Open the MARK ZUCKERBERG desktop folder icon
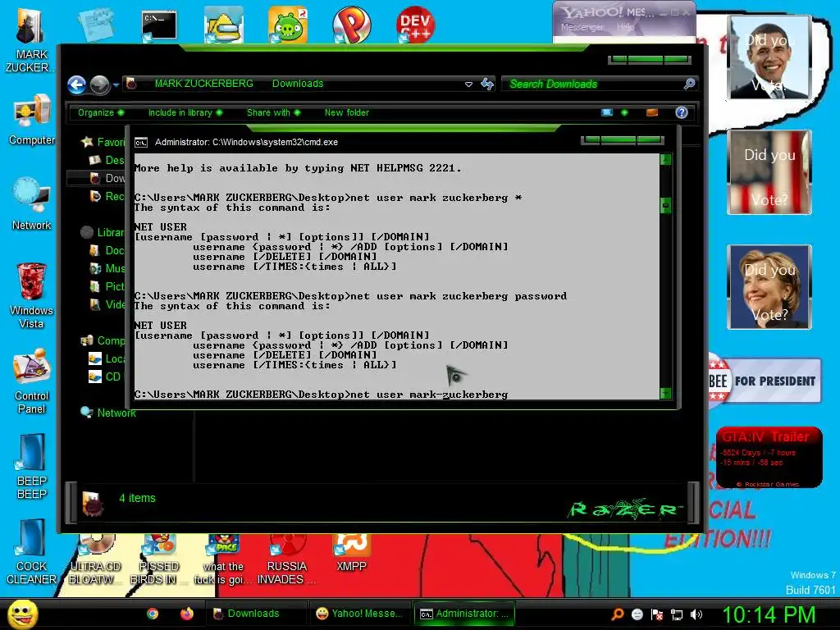 (30, 41)
